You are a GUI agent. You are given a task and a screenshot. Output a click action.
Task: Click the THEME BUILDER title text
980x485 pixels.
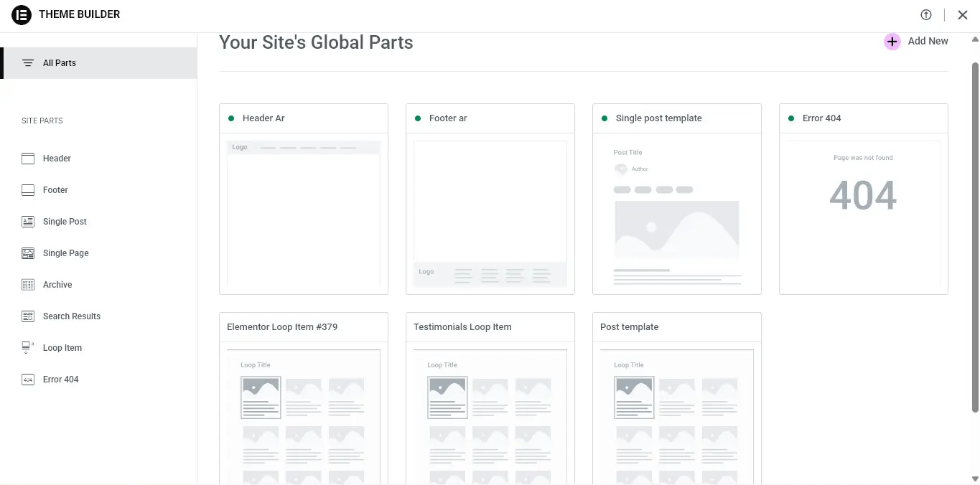tap(79, 14)
